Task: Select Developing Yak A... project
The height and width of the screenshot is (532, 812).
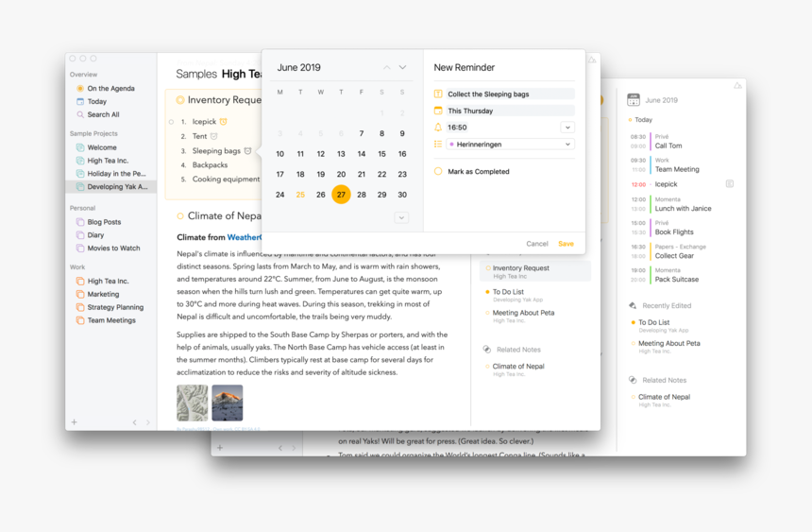Action: click(x=111, y=187)
